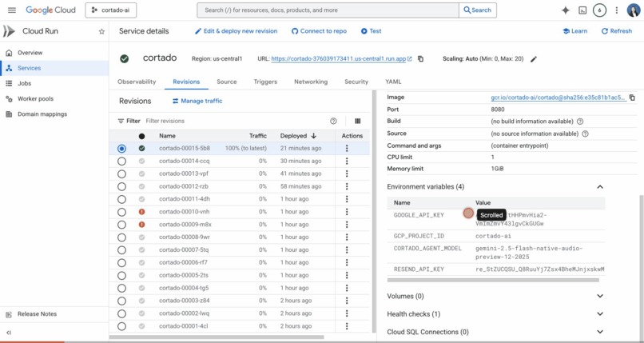Open column display options icon
Viewport: 644px width, 343px height.
pos(358,121)
